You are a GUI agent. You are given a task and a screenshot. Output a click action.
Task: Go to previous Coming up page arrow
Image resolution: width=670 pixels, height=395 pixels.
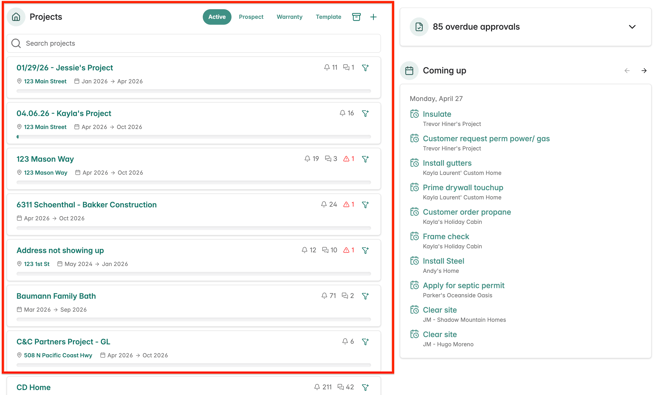click(x=627, y=71)
